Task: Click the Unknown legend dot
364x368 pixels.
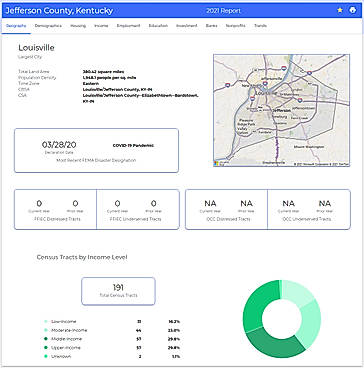Action: tap(46, 356)
